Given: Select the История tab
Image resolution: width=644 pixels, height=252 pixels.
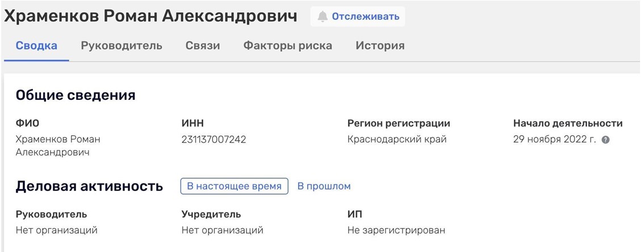Looking at the screenshot, I should 380,46.
